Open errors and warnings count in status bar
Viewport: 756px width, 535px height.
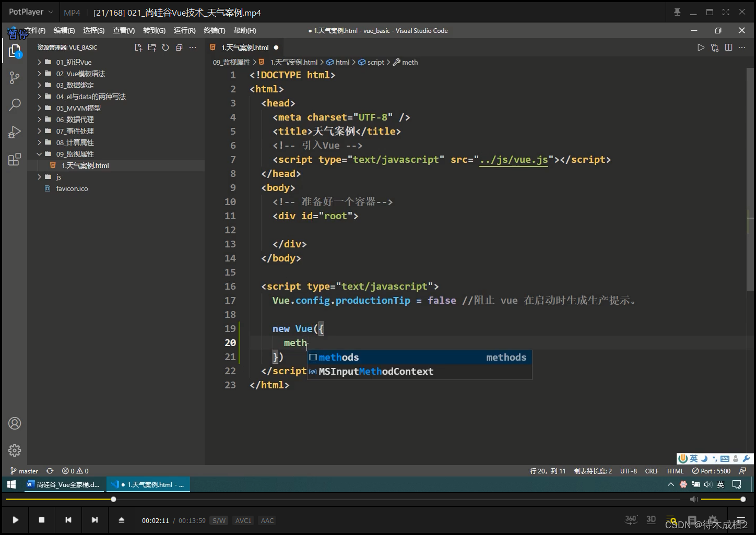[x=75, y=471]
